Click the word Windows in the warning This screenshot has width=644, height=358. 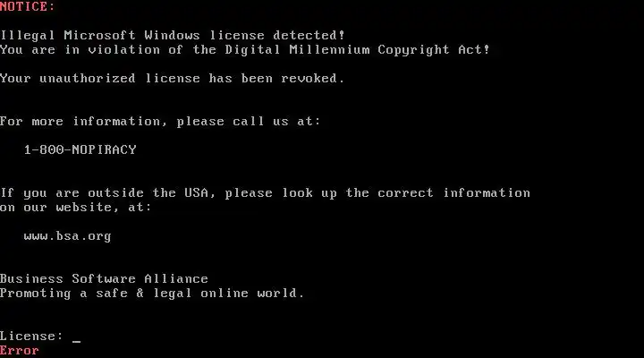(x=172, y=35)
